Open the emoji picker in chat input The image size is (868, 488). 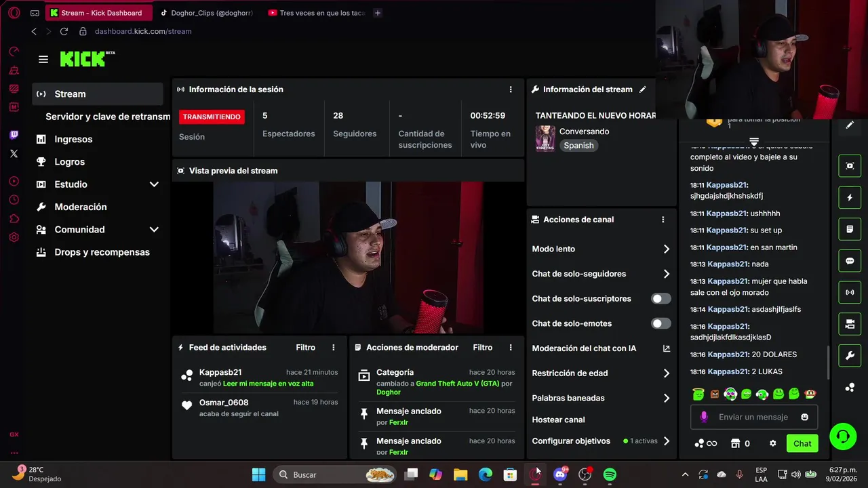coord(804,418)
